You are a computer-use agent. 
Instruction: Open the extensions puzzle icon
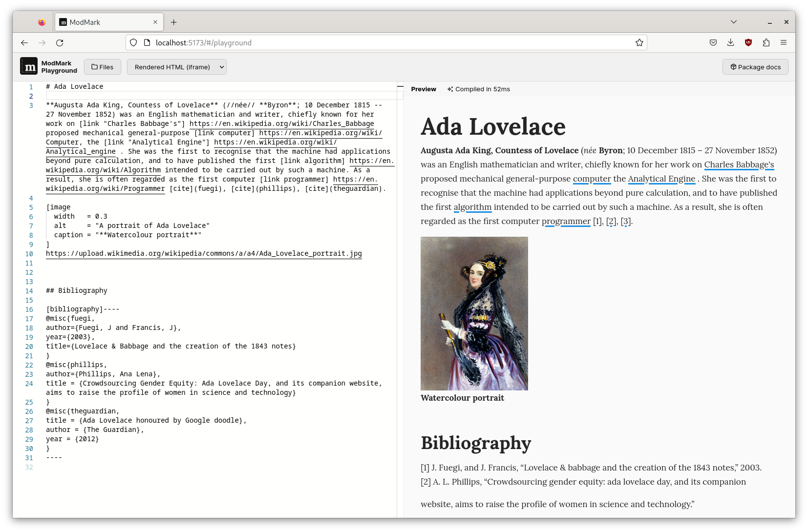(x=766, y=43)
